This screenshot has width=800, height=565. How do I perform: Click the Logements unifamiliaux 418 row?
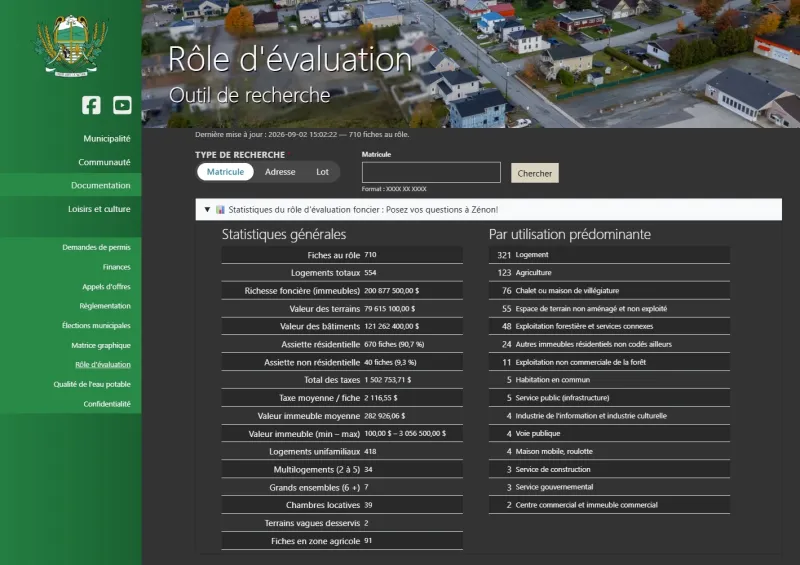[342, 451]
